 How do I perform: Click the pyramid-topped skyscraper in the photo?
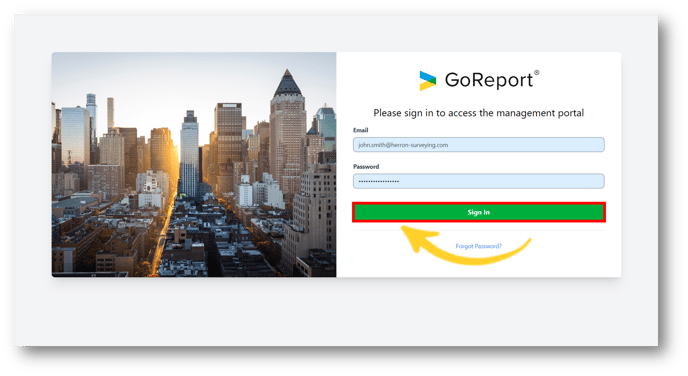(287, 127)
